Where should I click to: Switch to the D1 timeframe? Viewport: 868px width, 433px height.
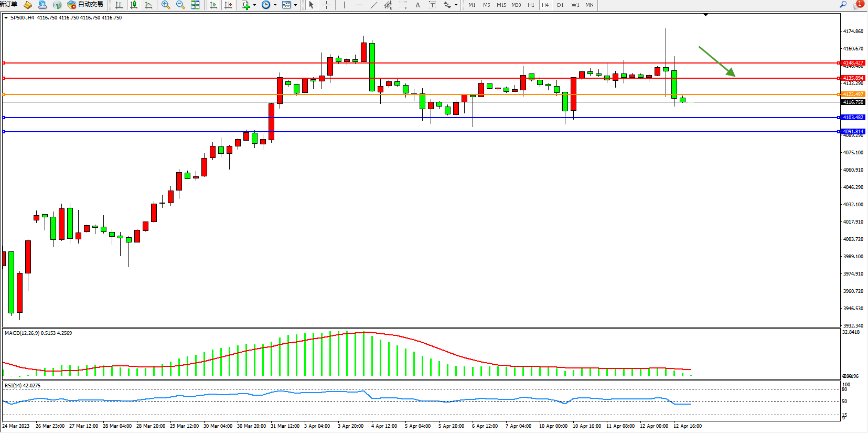tap(560, 5)
